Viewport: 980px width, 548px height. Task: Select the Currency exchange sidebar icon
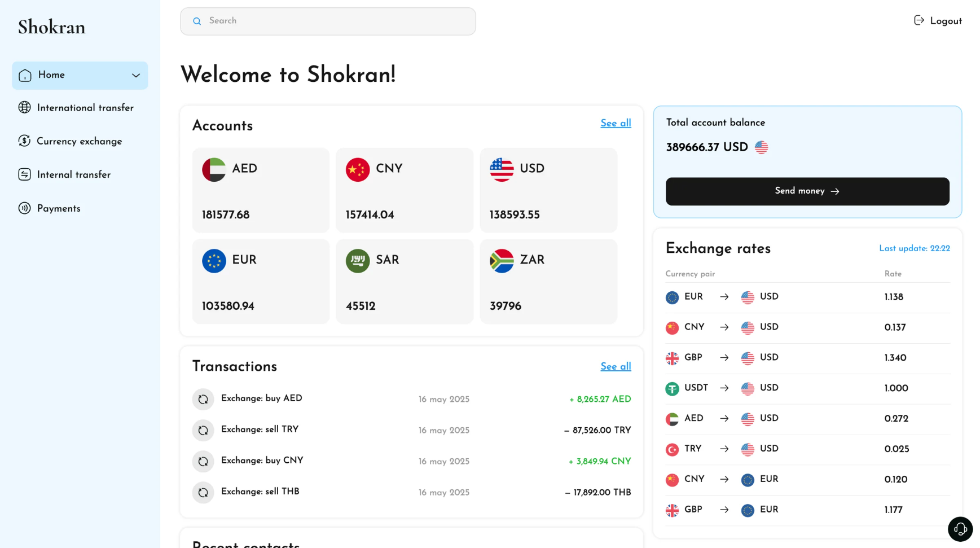(x=24, y=141)
